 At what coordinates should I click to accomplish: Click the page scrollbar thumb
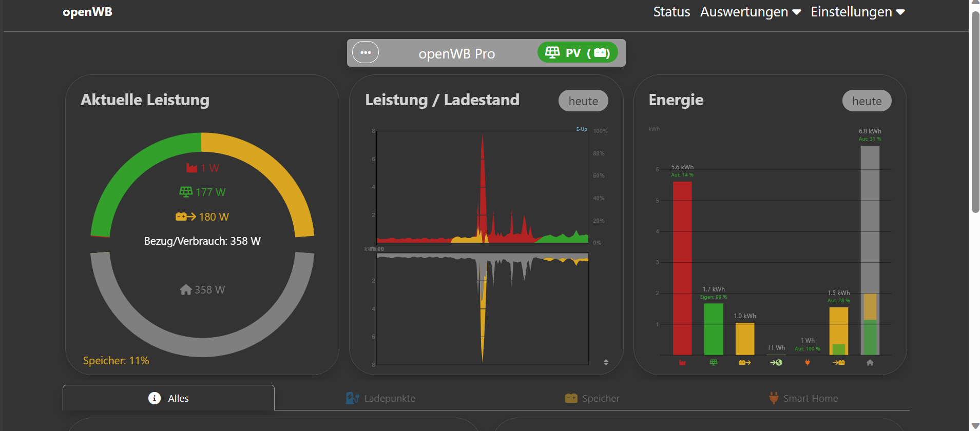pyautogui.click(x=975, y=112)
